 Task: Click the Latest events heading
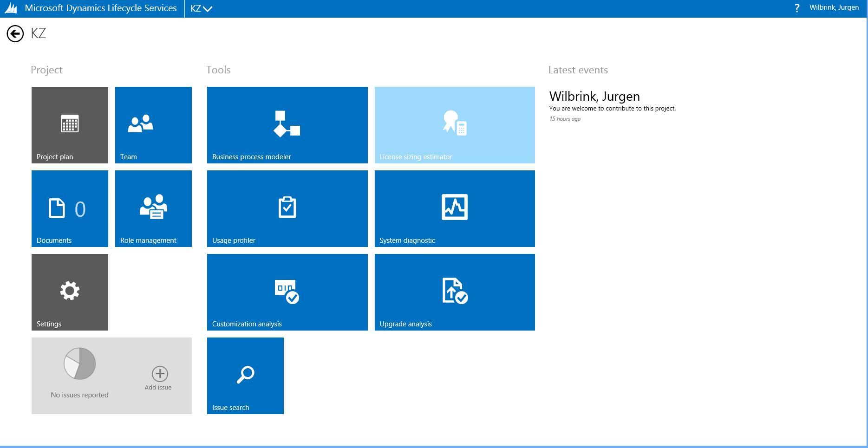[578, 70]
